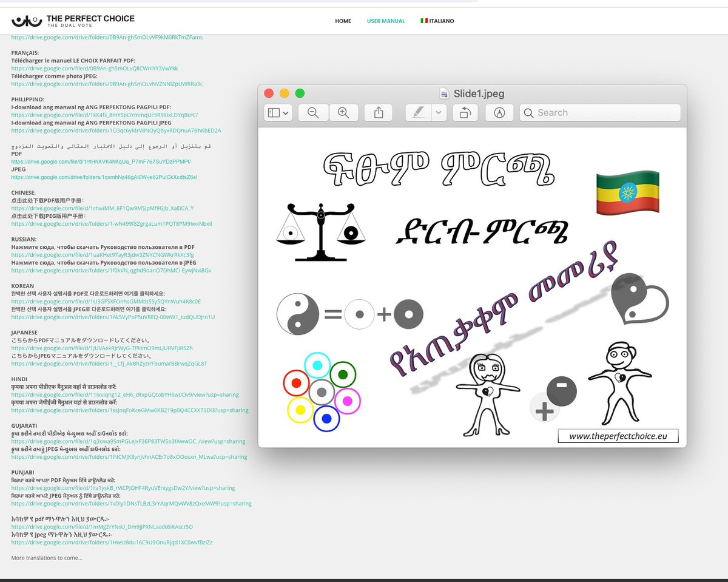Show the Markup toolbar
Screen dimensions: 728x582
[500, 113]
